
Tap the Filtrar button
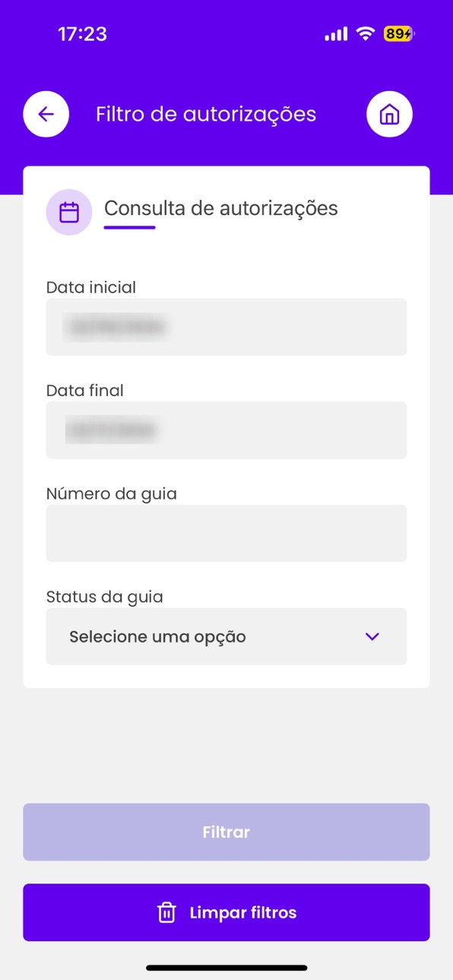point(226,832)
